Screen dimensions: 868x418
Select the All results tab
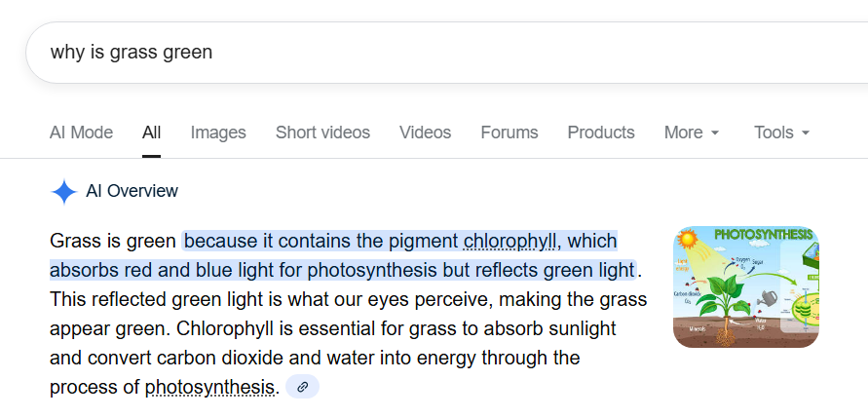tap(151, 133)
